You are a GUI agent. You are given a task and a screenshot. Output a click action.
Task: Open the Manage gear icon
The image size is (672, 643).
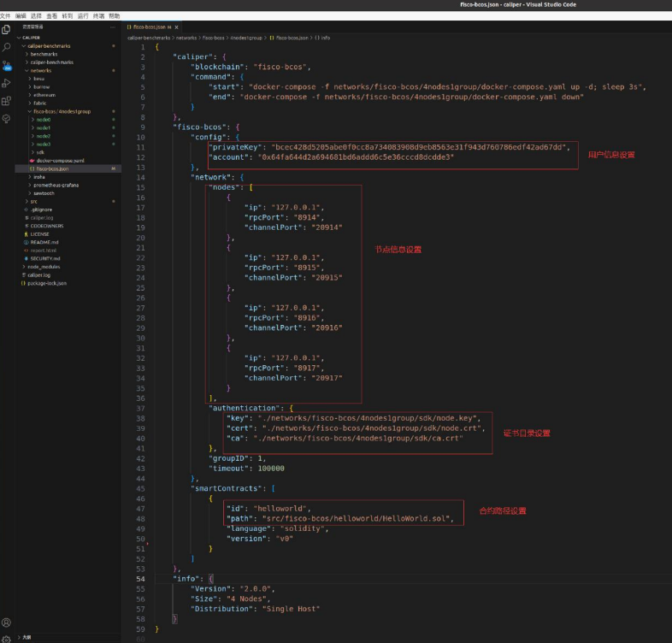(7, 639)
